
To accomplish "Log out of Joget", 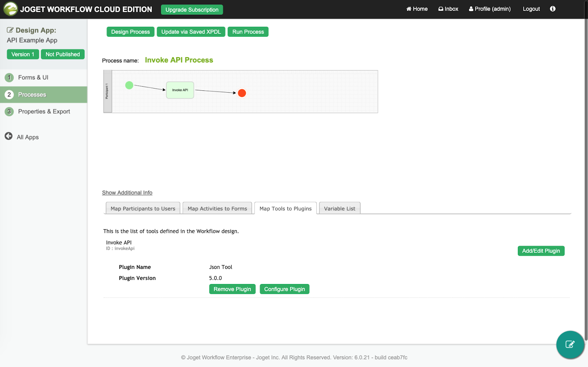I will coord(531,9).
